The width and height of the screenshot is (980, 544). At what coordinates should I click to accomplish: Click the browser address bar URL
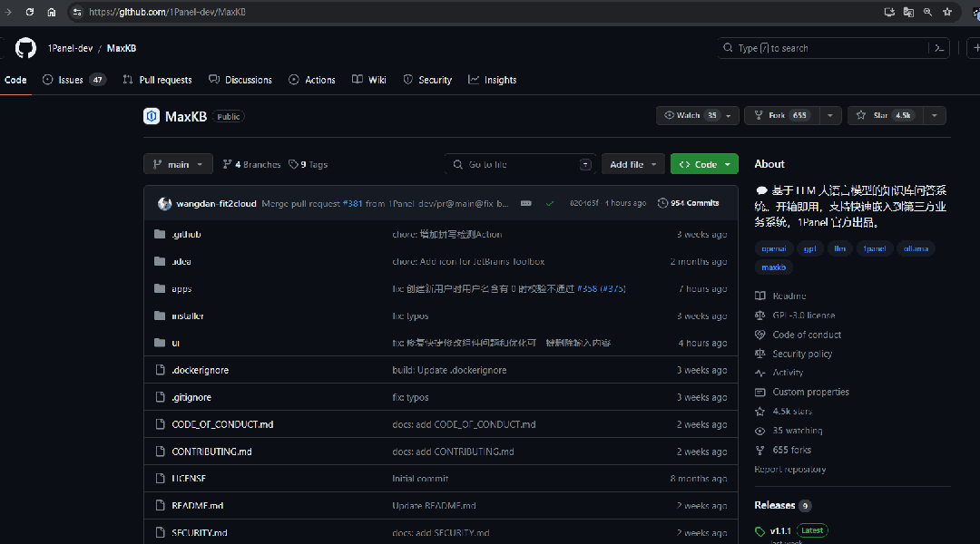point(167,12)
